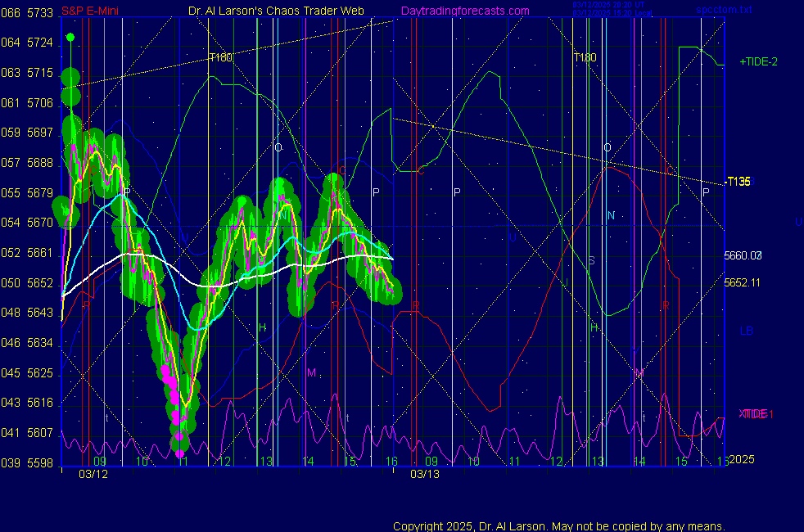The width and height of the screenshot is (804, 532).
Task: Click the red XTIDE1 legend label
Action: pos(756,413)
